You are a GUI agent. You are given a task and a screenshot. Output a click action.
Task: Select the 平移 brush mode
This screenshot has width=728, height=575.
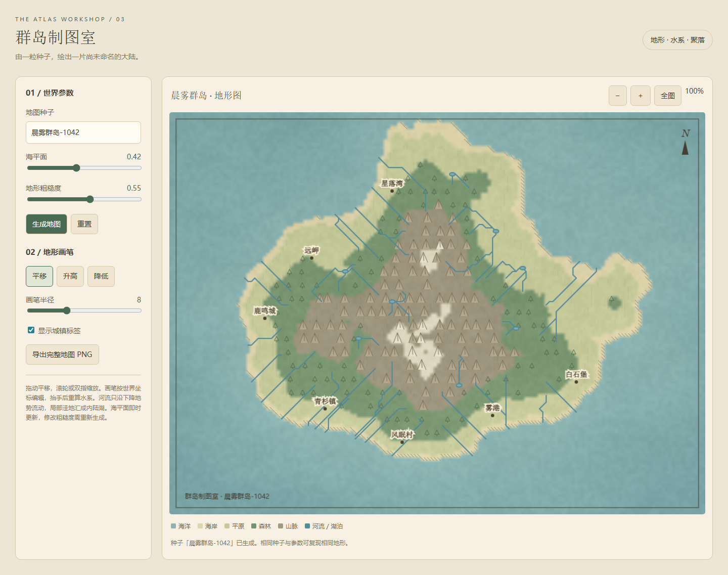tap(39, 276)
